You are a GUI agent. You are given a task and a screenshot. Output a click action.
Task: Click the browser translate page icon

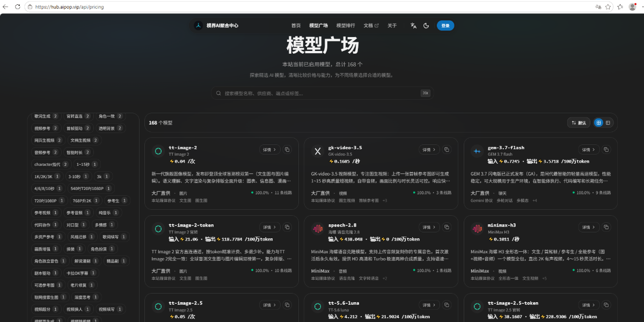pyautogui.click(x=598, y=7)
